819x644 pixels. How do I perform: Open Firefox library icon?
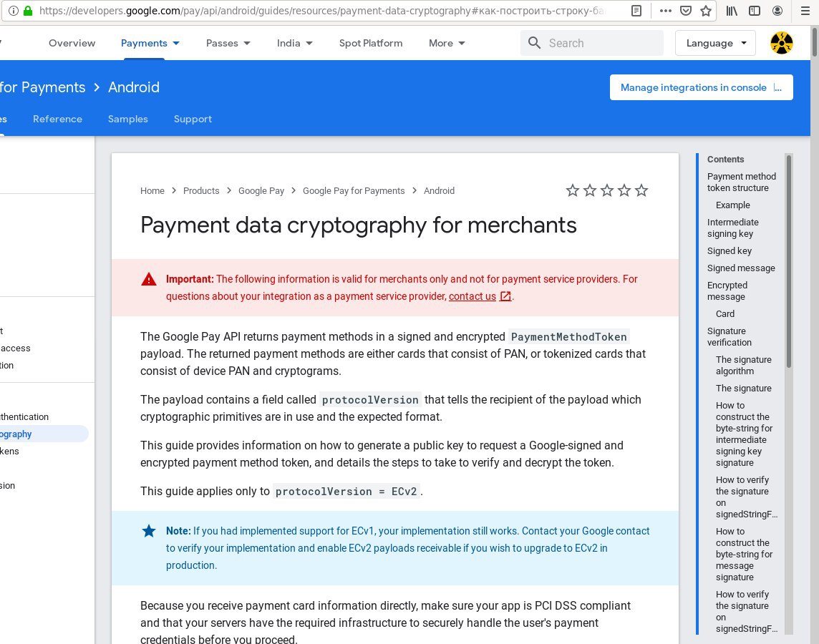732,11
